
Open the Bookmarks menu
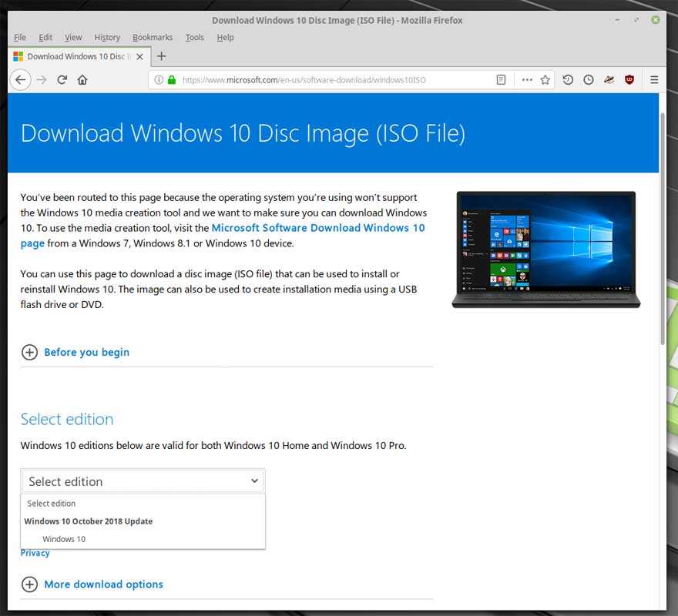click(153, 37)
